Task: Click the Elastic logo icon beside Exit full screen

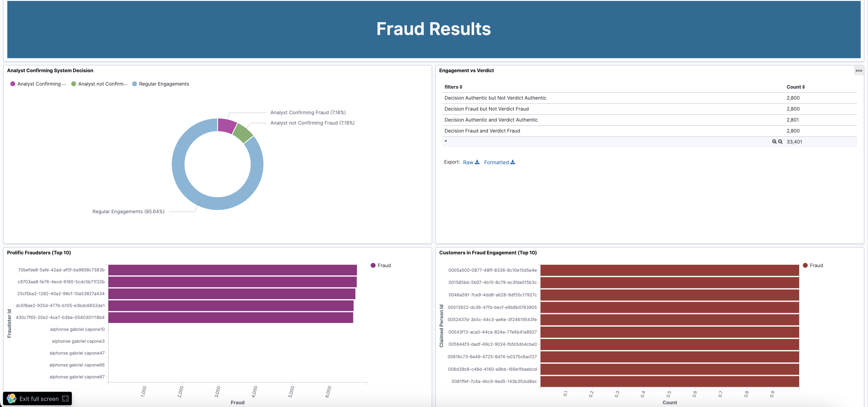Action: click(12, 398)
